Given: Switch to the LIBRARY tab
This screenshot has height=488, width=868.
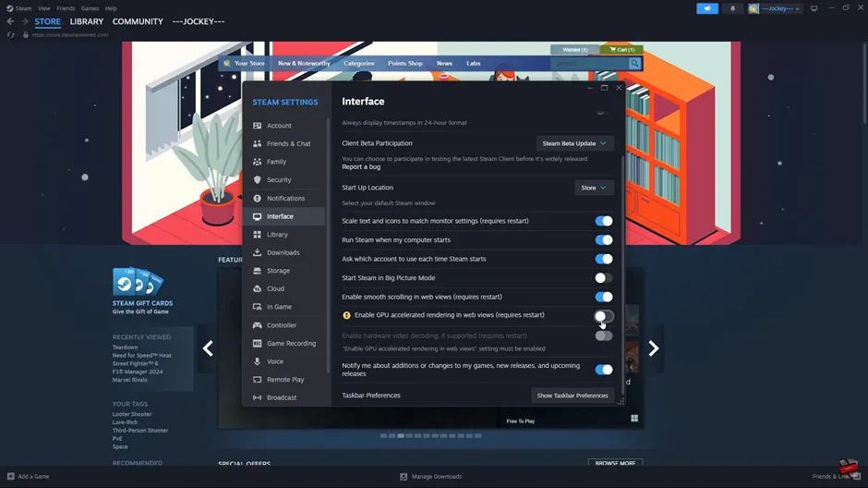Looking at the screenshot, I should click(87, 21).
